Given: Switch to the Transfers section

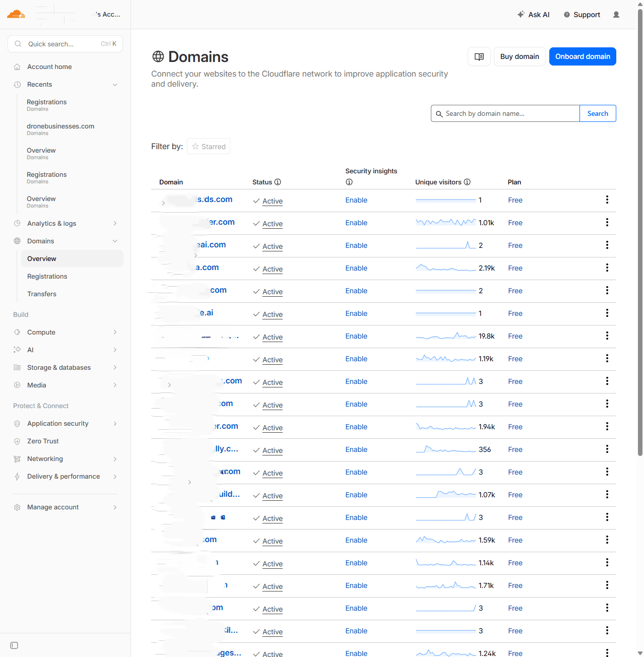Looking at the screenshot, I should tap(42, 294).
